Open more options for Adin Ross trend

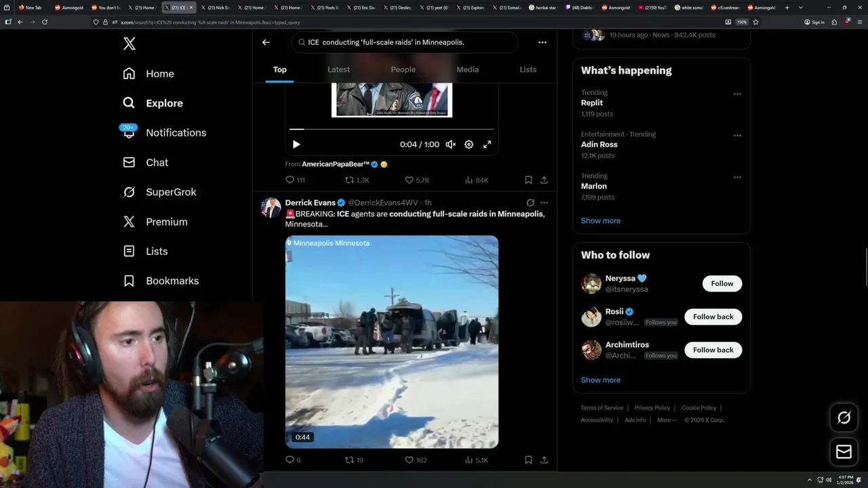737,136
